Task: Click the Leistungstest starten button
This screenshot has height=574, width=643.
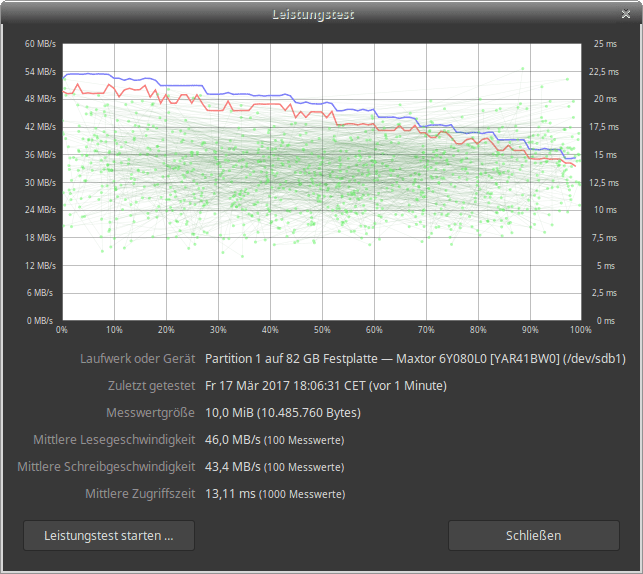Action: pyautogui.click(x=109, y=535)
